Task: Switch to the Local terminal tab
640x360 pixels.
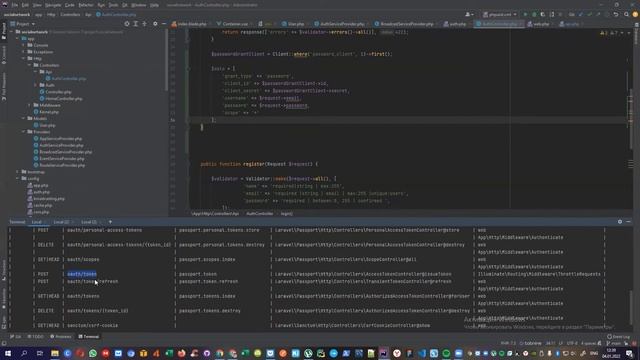Action: click(36, 222)
